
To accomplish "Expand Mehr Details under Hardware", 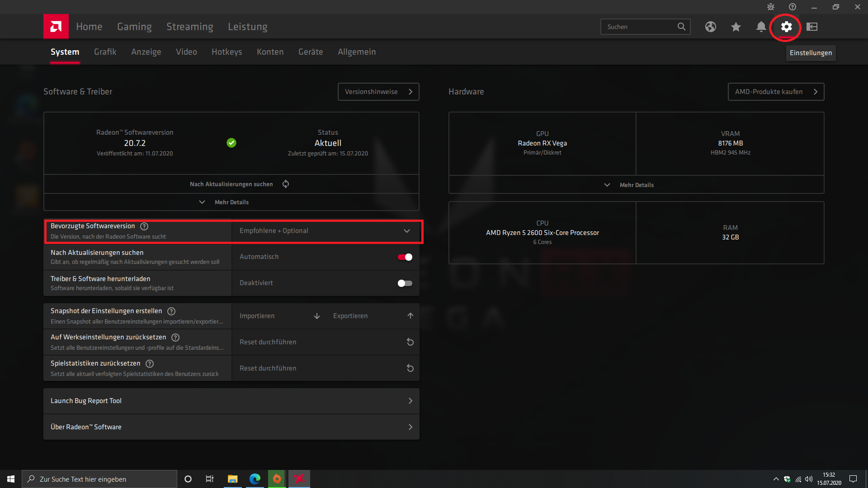I will [630, 185].
